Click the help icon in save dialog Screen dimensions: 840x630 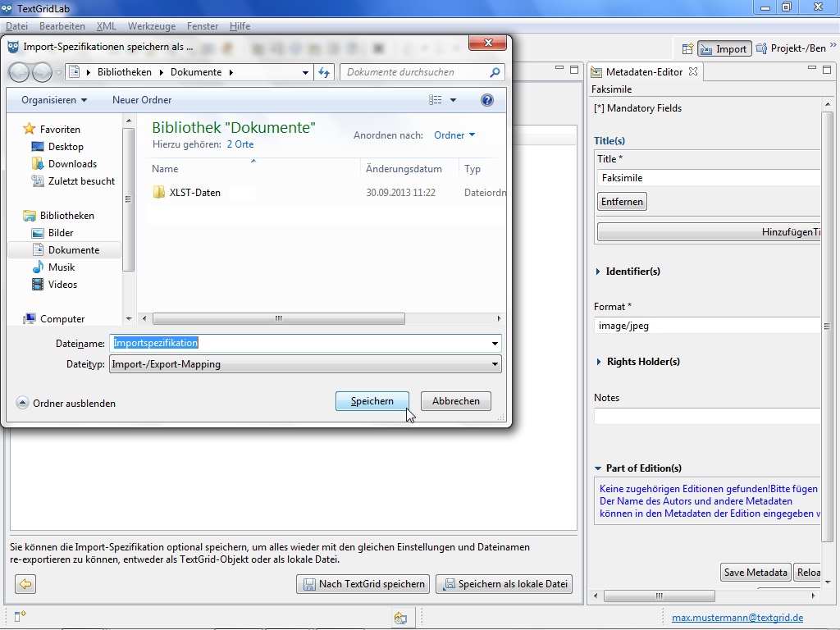coord(486,100)
